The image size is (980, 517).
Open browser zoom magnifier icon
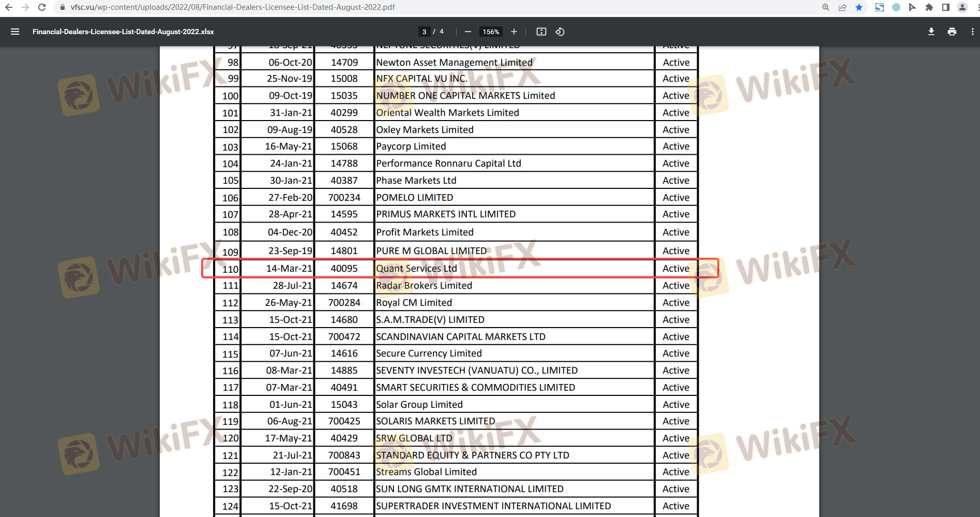point(826,7)
